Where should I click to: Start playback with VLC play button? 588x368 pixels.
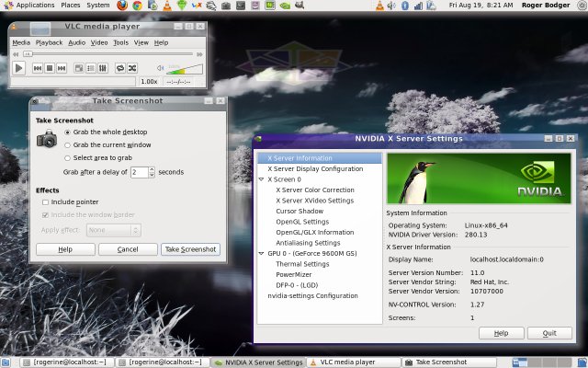tap(18, 68)
